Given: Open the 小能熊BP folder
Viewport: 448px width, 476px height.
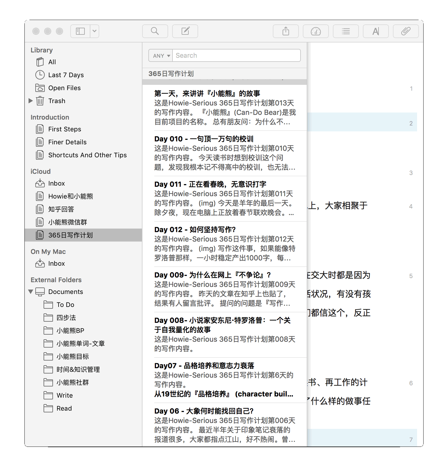Looking at the screenshot, I should (x=83, y=330).
